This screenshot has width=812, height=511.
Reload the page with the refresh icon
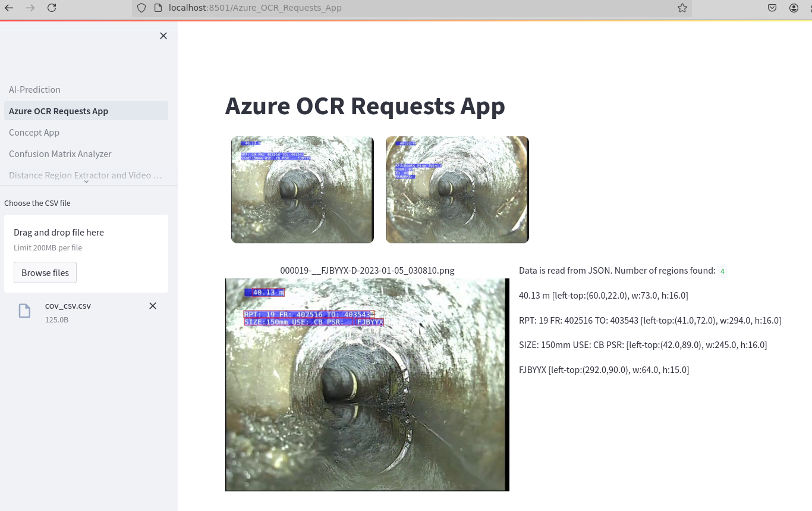pyautogui.click(x=52, y=8)
